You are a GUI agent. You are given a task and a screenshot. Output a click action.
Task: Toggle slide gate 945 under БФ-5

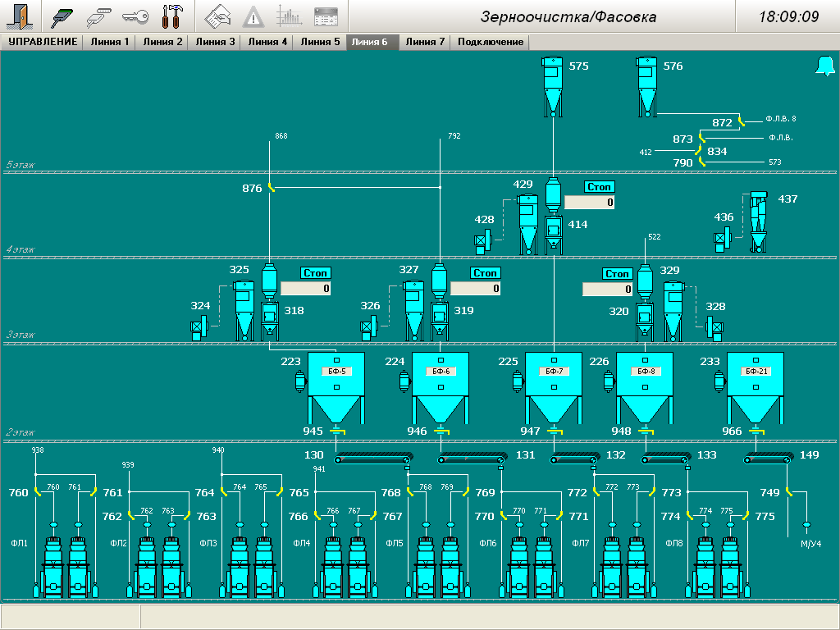click(x=336, y=431)
